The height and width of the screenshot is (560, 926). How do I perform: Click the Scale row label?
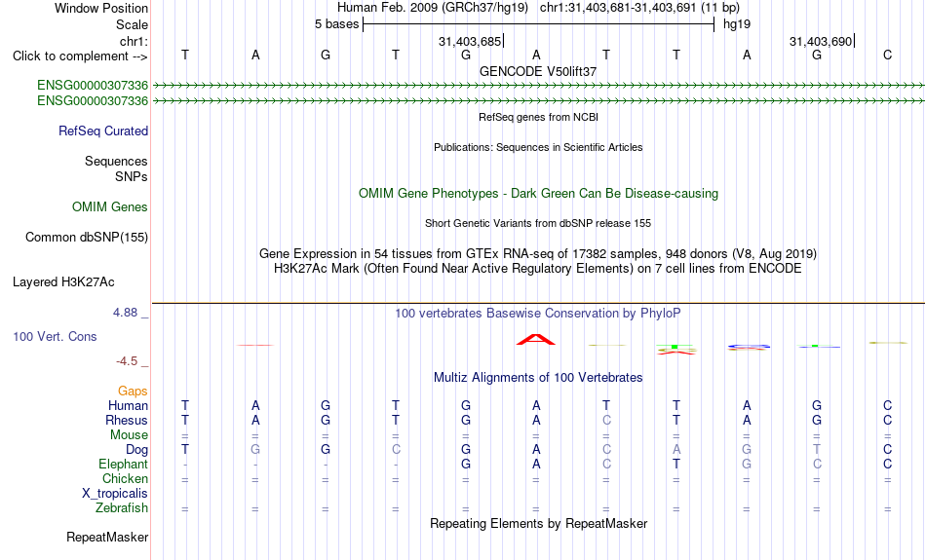point(132,24)
